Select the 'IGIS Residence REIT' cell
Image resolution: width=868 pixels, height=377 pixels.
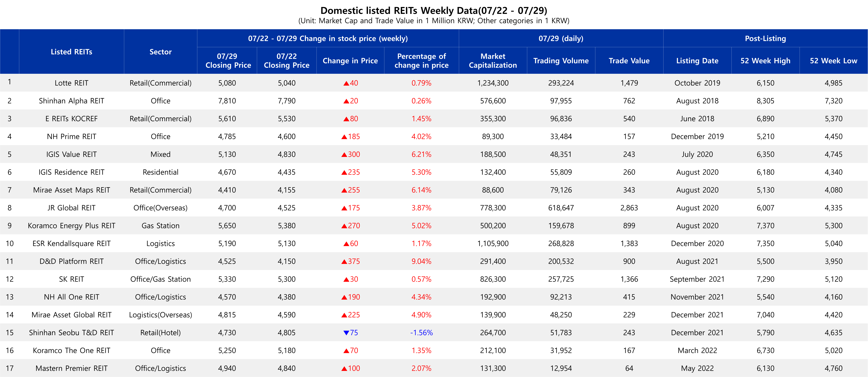[x=71, y=172]
